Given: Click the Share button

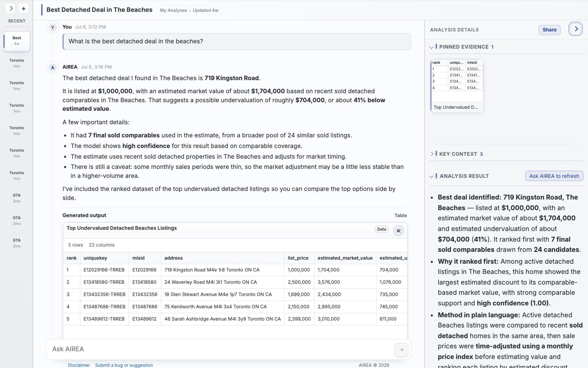Looking at the screenshot, I should pos(550,30).
